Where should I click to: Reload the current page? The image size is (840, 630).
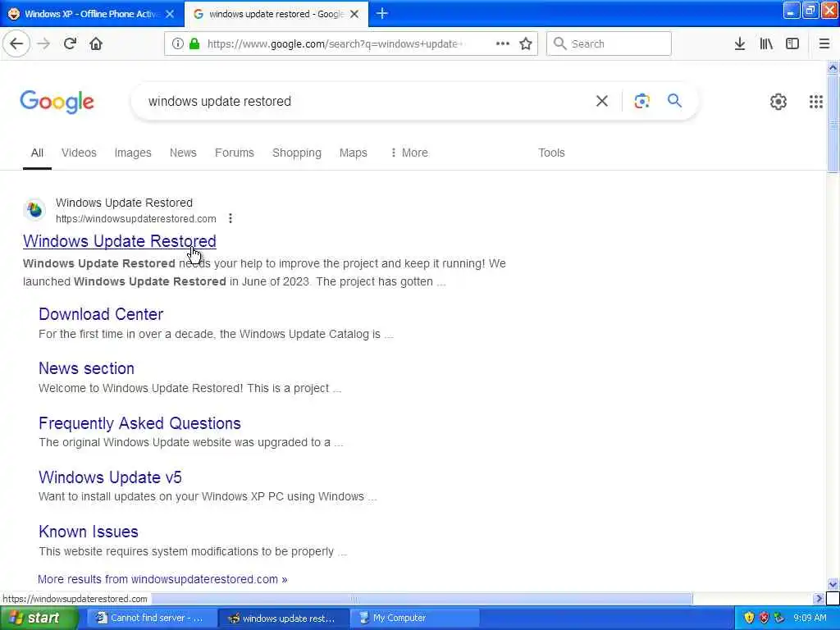pos(71,44)
